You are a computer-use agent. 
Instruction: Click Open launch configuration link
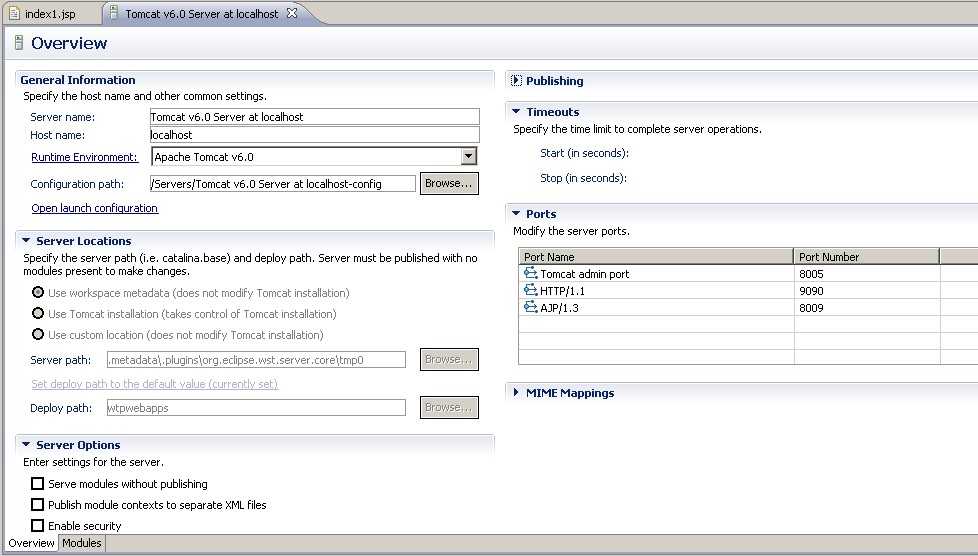[x=95, y=208]
